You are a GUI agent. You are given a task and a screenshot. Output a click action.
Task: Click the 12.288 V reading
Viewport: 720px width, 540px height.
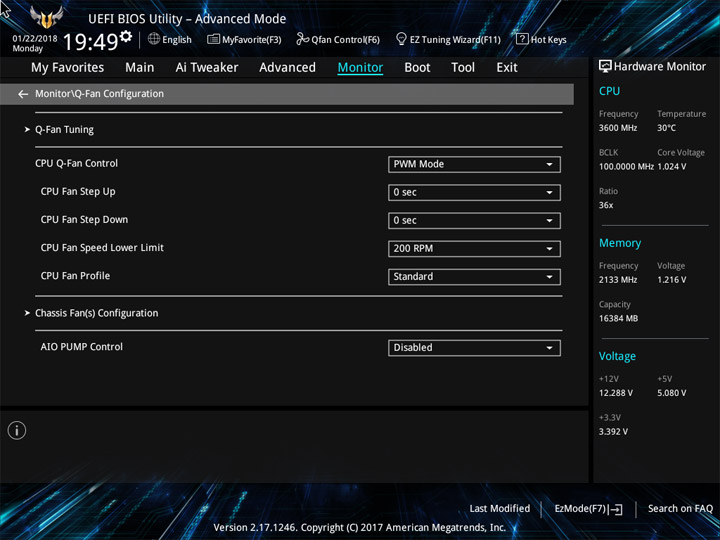[x=616, y=393]
